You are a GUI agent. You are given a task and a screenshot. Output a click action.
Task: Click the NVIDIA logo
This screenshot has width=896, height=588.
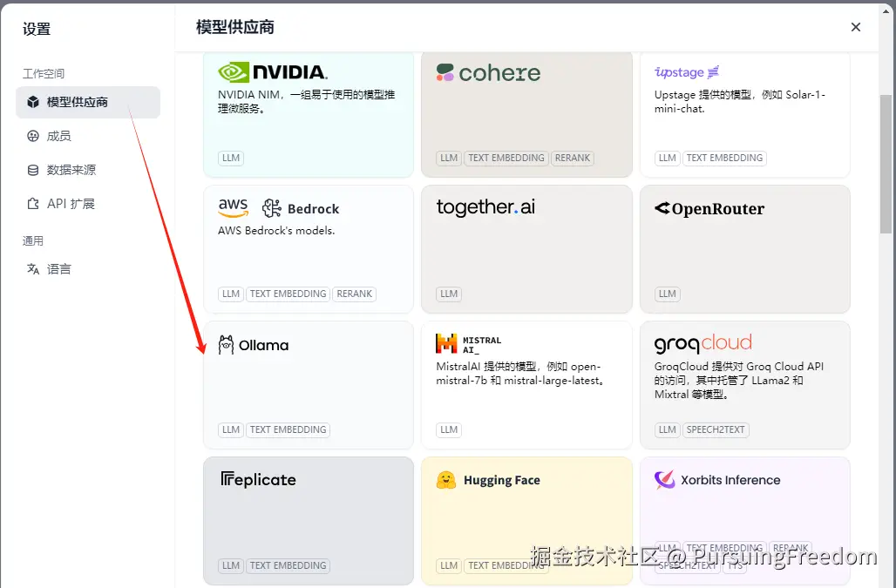273,72
